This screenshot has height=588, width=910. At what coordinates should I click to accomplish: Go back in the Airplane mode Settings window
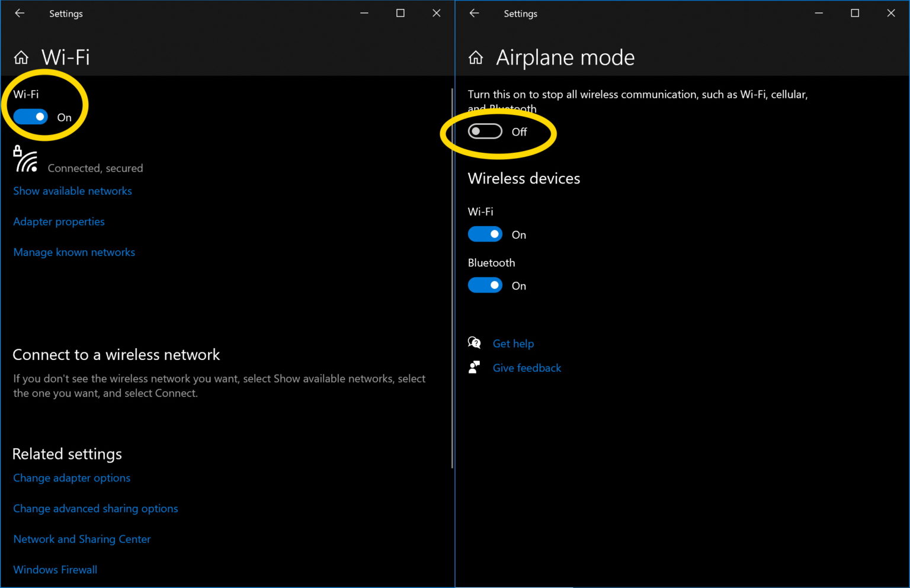pyautogui.click(x=474, y=13)
